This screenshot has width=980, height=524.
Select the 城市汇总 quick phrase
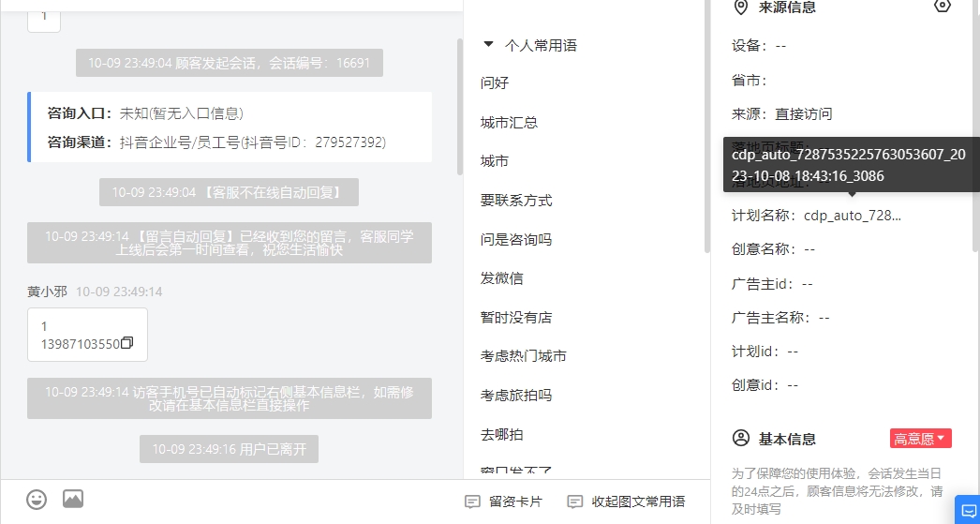click(x=510, y=123)
